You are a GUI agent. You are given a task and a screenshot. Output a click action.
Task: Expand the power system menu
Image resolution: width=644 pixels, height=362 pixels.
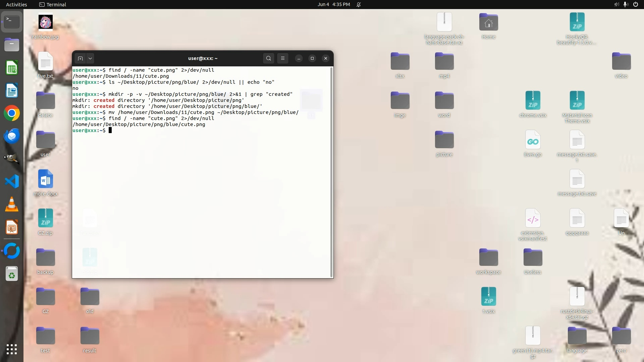[x=636, y=4]
